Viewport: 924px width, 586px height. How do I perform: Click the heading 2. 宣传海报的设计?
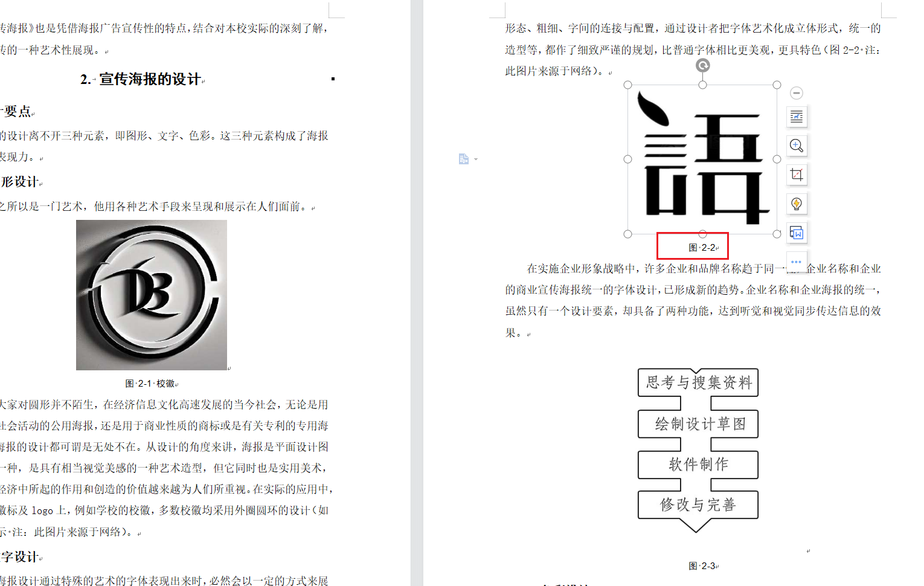click(x=141, y=79)
